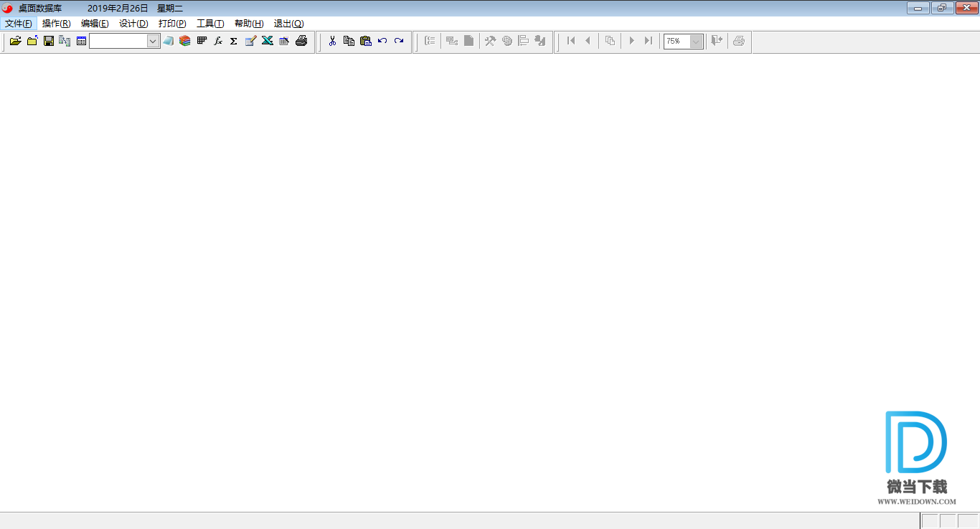Go to the first page button
Screen dimensions: 980x529
(x=571, y=41)
